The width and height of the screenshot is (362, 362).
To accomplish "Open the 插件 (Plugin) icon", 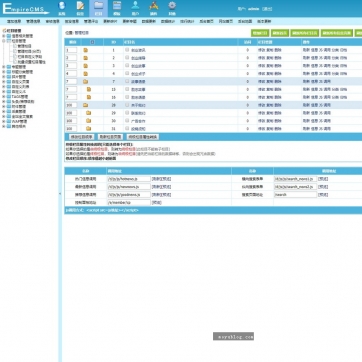I will [154, 8].
